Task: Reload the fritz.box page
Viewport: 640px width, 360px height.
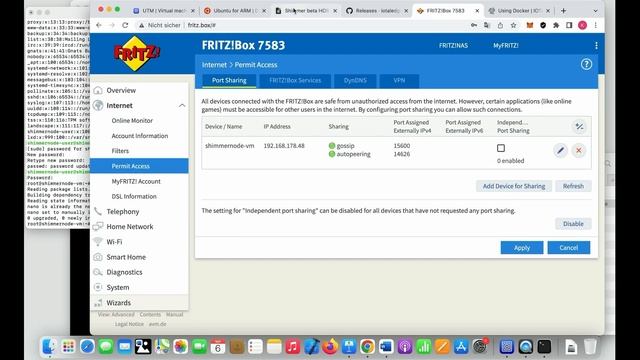Action: click(125, 25)
